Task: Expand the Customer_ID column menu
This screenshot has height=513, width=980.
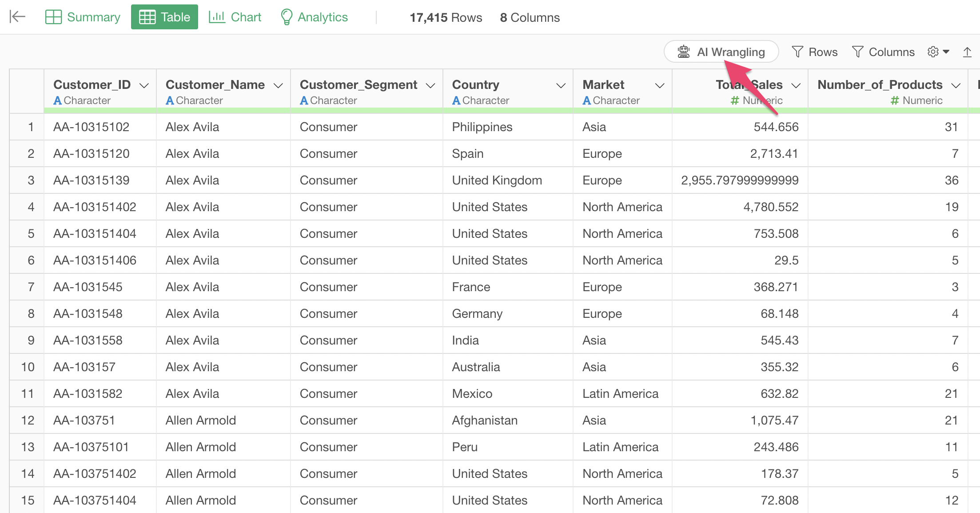Action: tap(144, 85)
